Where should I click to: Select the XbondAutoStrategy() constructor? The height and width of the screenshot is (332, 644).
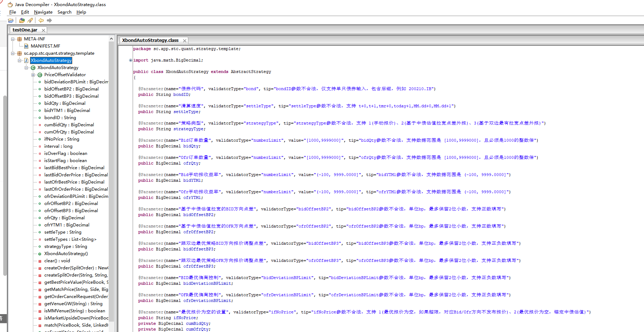point(66,254)
